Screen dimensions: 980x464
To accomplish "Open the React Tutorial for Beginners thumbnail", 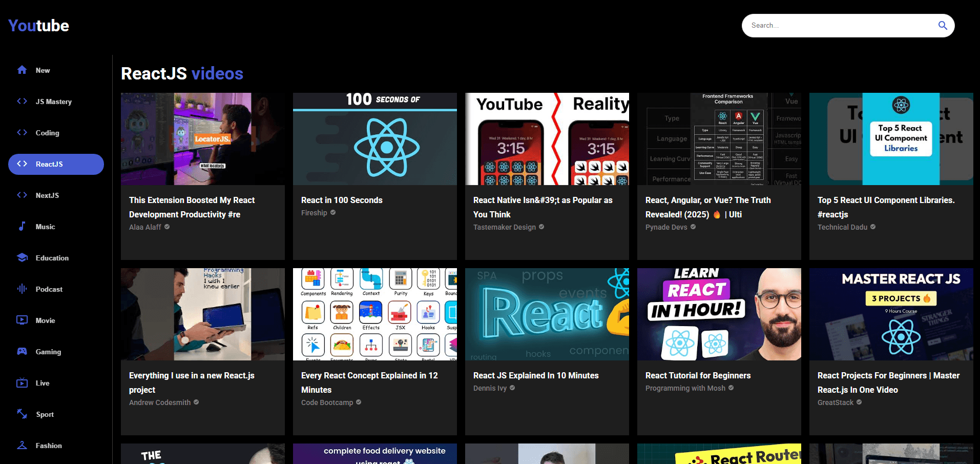I will pyautogui.click(x=719, y=314).
